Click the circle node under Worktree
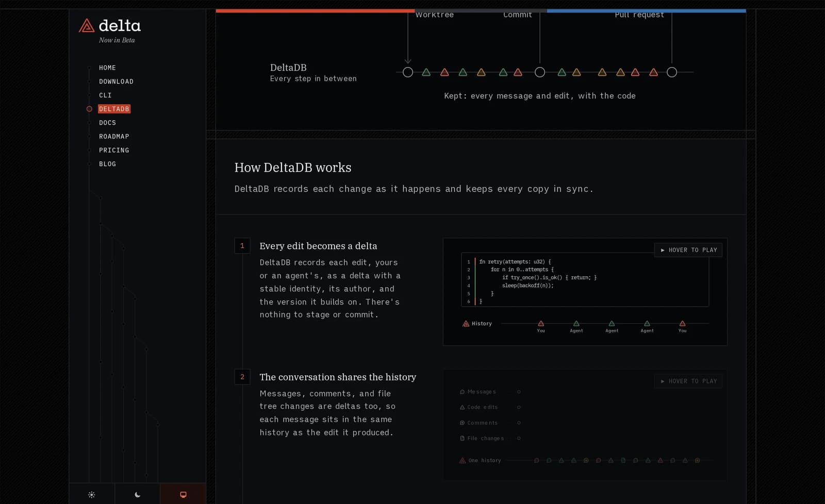Screen dimensions: 825x504 [408, 72]
